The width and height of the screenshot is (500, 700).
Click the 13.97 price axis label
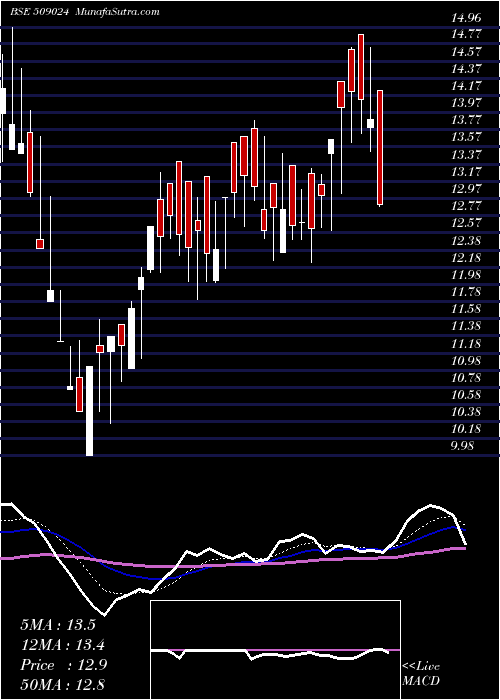[x=466, y=103]
